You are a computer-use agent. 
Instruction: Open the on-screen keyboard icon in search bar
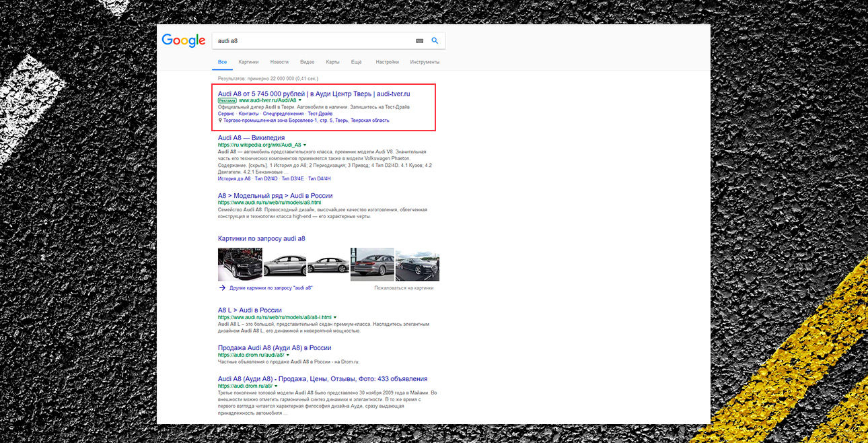(x=419, y=40)
